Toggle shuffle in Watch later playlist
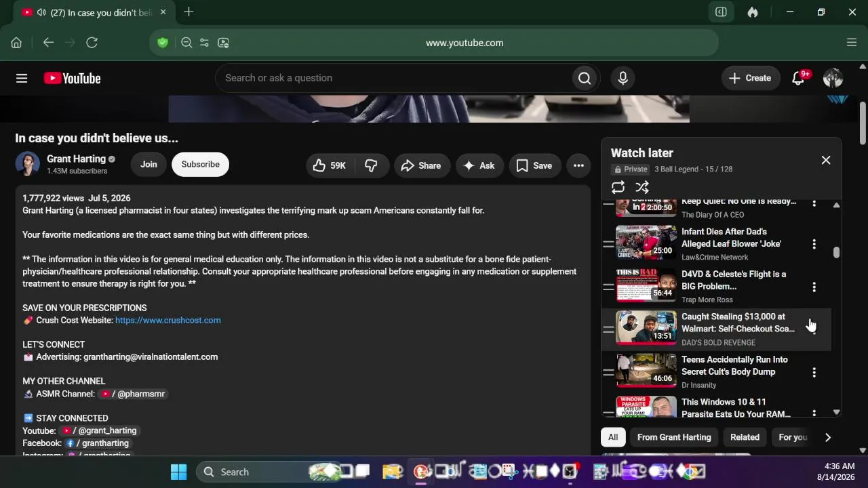The height and width of the screenshot is (488, 868). (642, 187)
